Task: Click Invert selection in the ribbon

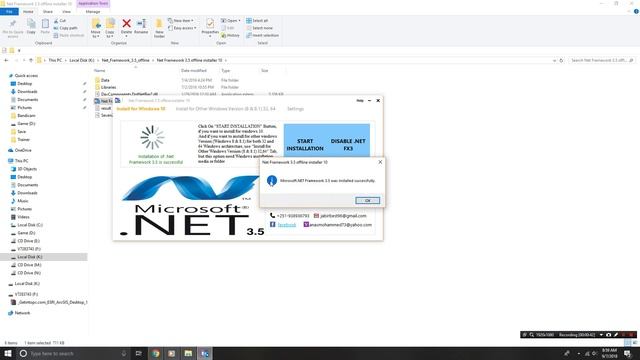Action: (x=262, y=36)
